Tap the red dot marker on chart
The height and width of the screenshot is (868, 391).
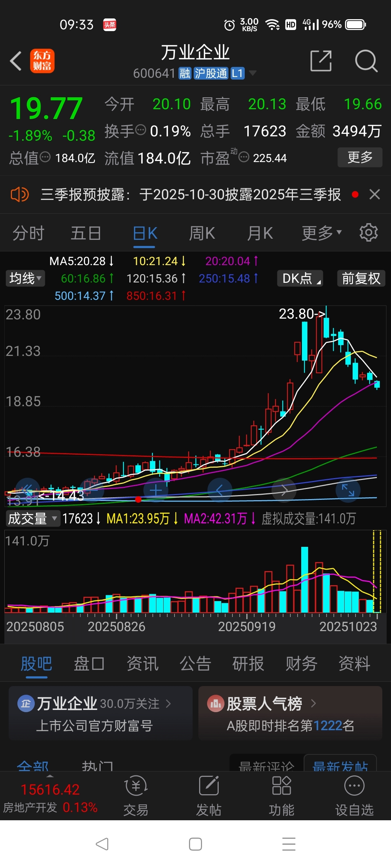tap(138, 499)
